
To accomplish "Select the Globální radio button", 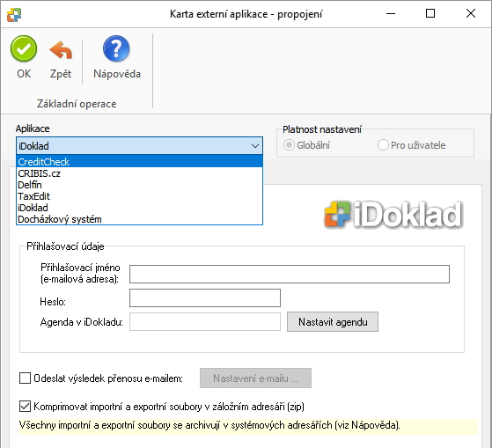I will pos(289,145).
